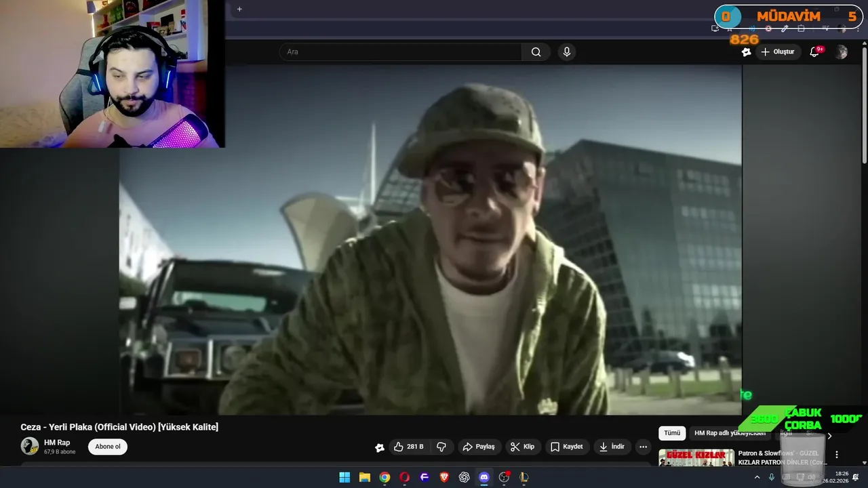The width and height of the screenshot is (868, 488).
Task: Open Windows notification bell in tray
Action: [855, 477]
